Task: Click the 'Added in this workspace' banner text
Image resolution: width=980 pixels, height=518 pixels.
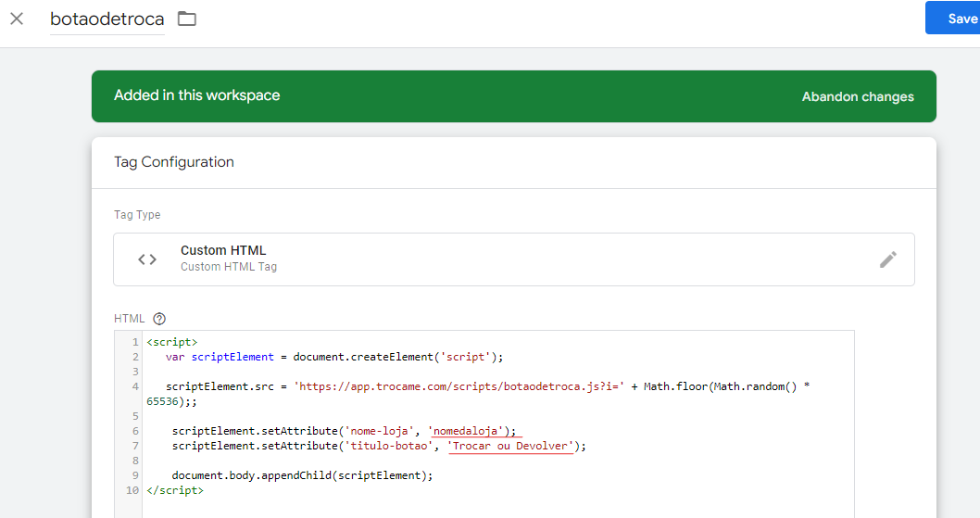Action: pyautogui.click(x=197, y=95)
